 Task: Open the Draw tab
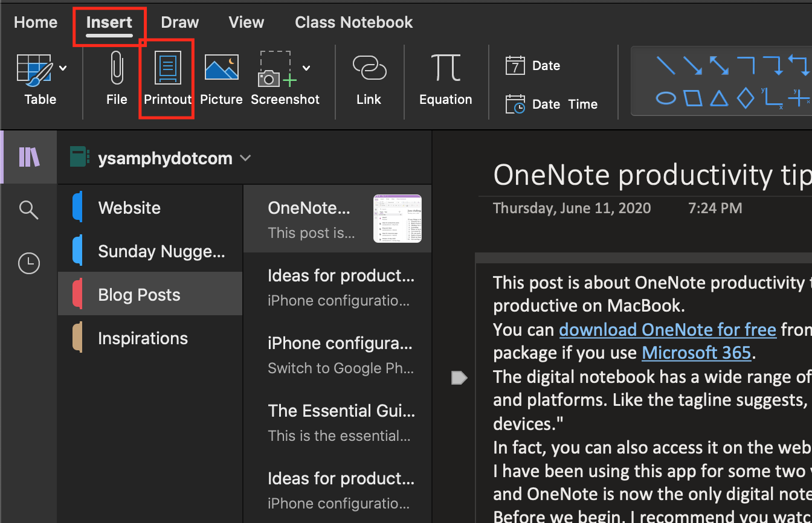point(180,22)
